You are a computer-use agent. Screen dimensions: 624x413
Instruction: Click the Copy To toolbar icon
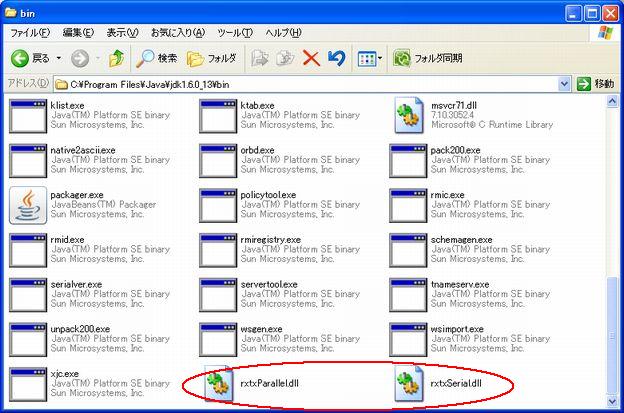[x=285, y=58]
